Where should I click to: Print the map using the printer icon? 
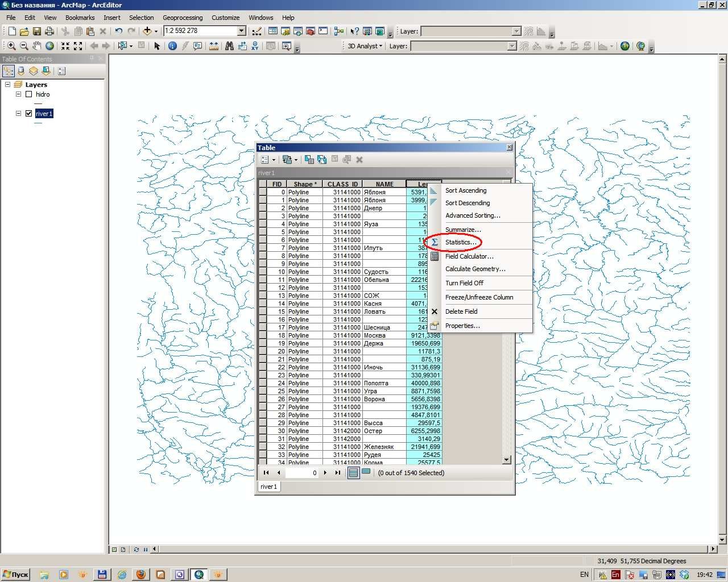pos(49,31)
